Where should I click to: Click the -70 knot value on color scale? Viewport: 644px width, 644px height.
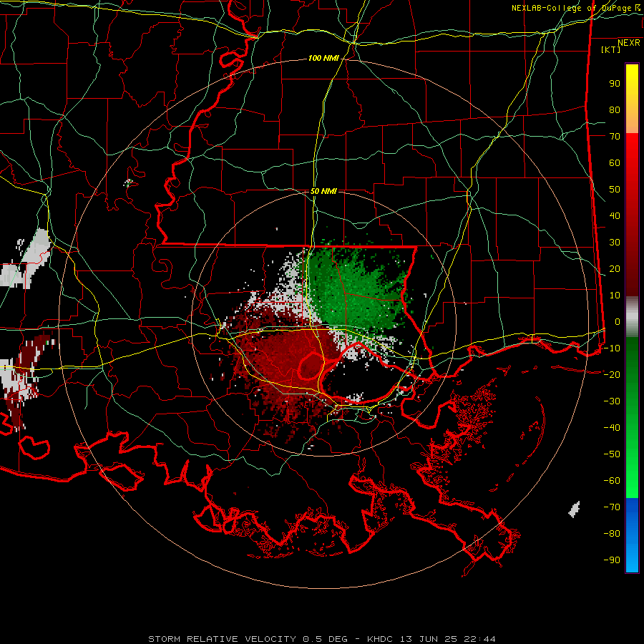pos(612,507)
